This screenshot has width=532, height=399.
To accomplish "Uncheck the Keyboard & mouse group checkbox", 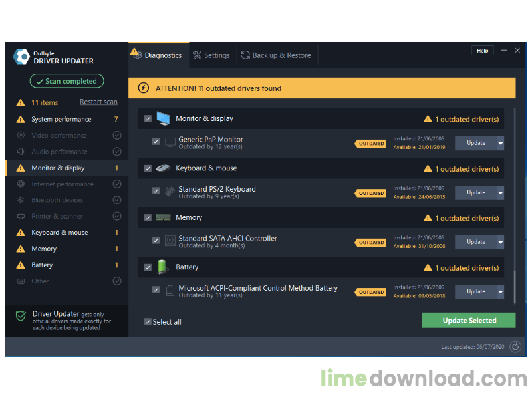I will pyautogui.click(x=148, y=168).
